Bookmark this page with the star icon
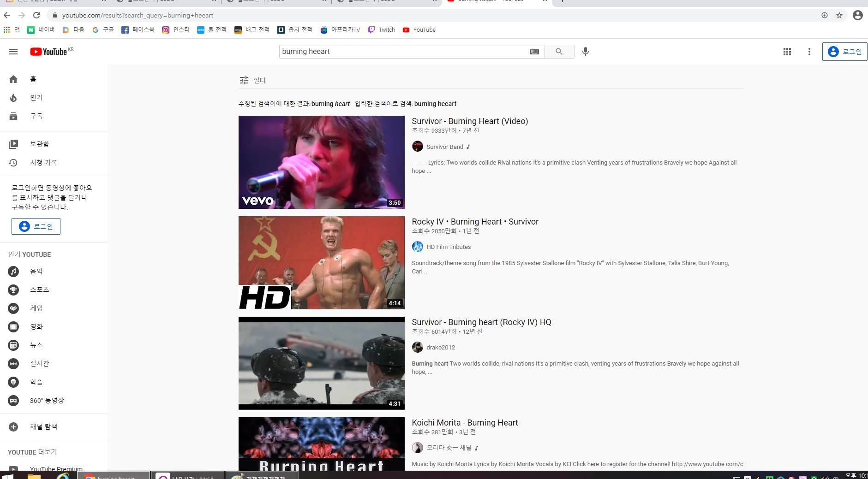This screenshot has width=868, height=479. pyautogui.click(x=839, y=15)
